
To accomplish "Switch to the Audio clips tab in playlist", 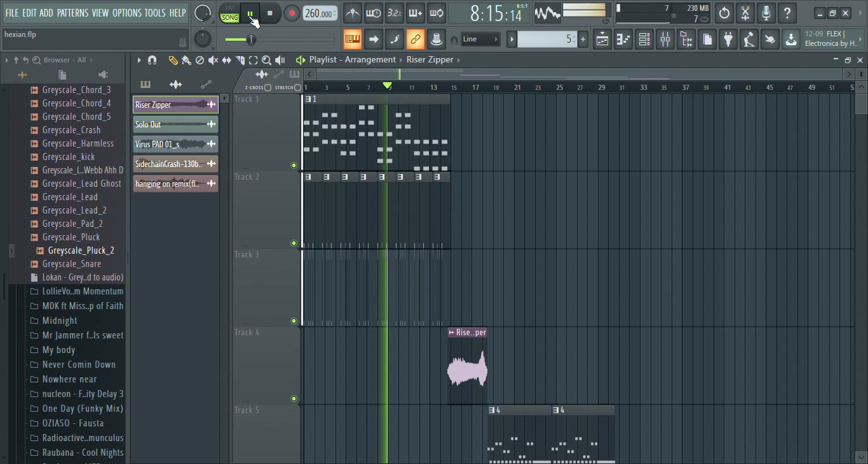I will (175, 84).
